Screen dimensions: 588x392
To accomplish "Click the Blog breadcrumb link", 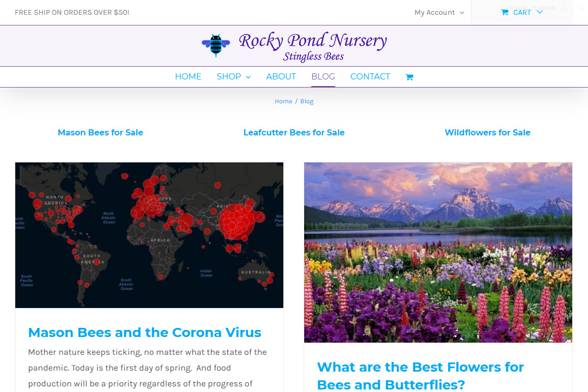I will pos(307,101).
